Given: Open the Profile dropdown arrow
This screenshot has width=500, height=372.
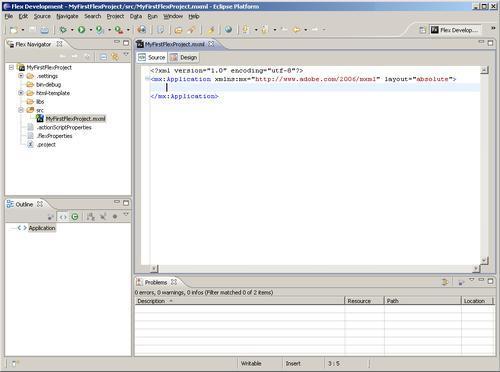Looking at the screenshot, I should pyautogui.click(x=109, y=30).
